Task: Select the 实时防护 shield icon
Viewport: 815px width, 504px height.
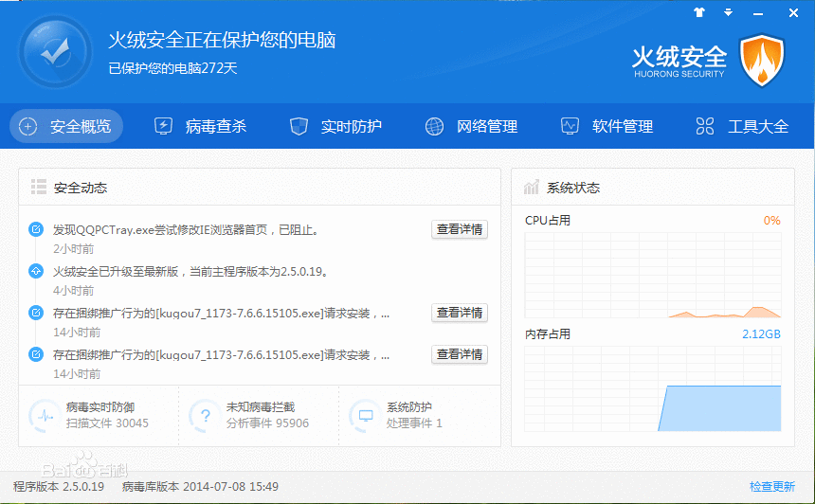Action: point(299,126)
